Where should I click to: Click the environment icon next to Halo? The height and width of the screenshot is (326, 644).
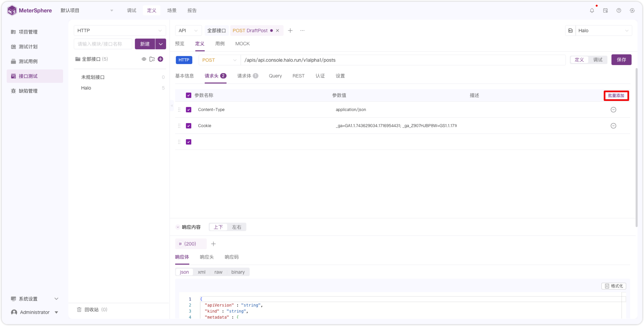(571, 31)
